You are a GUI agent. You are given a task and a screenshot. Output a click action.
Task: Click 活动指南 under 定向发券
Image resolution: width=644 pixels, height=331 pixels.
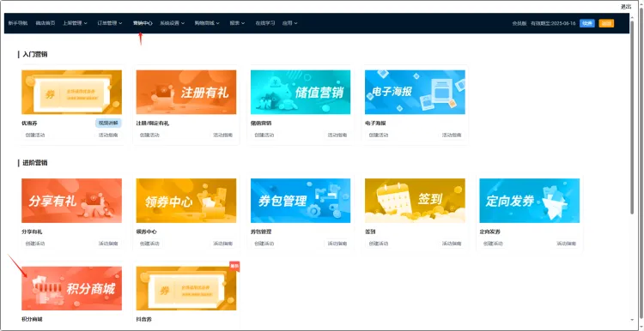(x=567, y=244)
